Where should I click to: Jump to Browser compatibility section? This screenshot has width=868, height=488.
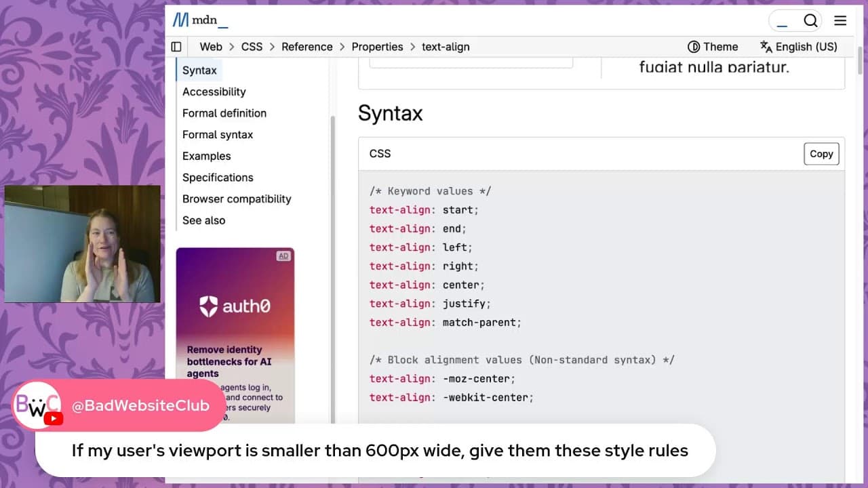click(237, 199)
